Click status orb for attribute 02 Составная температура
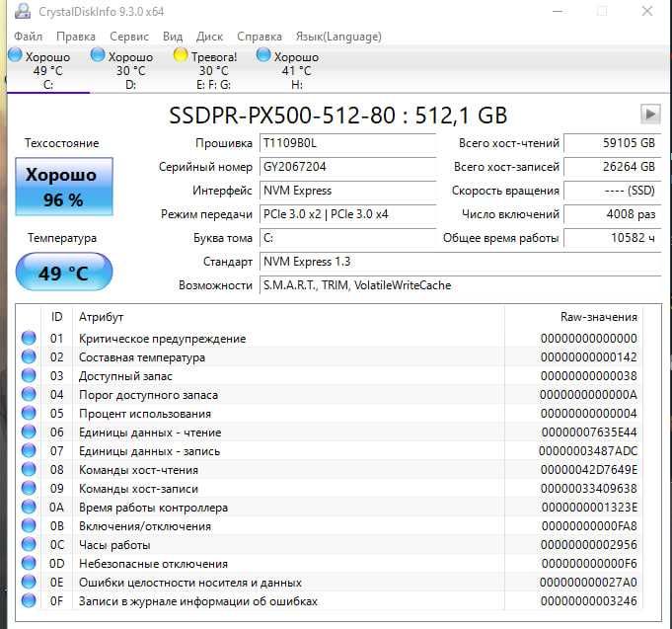The height and width of the screenshot is (629, 672). 29,356
